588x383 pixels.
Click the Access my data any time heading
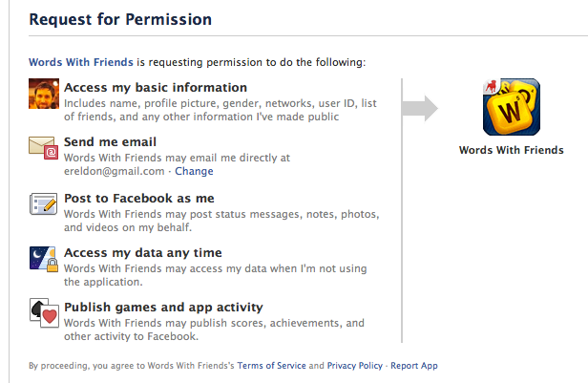pos(142,252)
